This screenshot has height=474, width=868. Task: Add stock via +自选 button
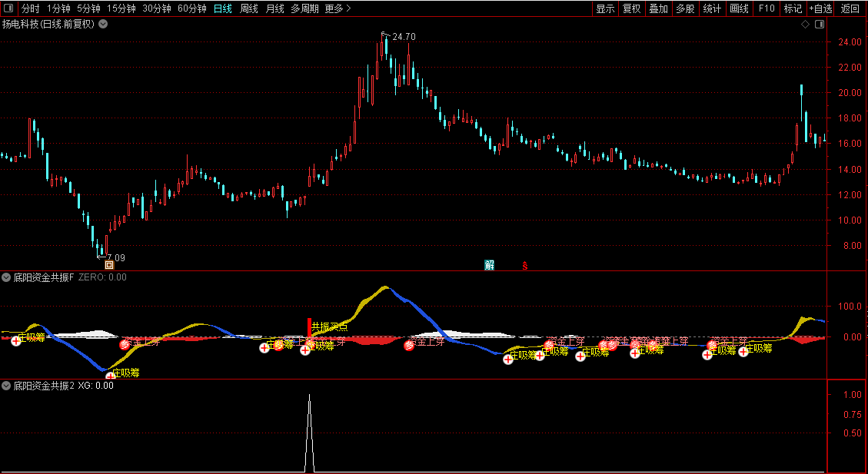[x=820, y=8]
